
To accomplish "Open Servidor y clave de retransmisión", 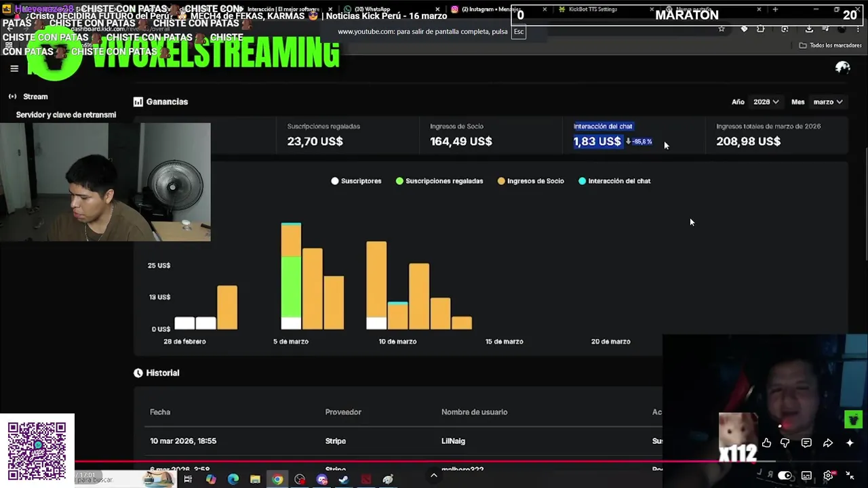I will click(66, 115).
